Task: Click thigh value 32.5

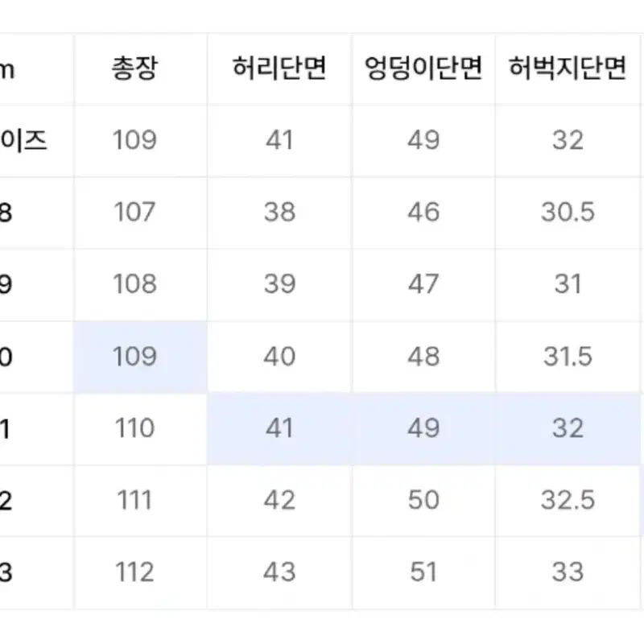Action: tap(568, 500)
